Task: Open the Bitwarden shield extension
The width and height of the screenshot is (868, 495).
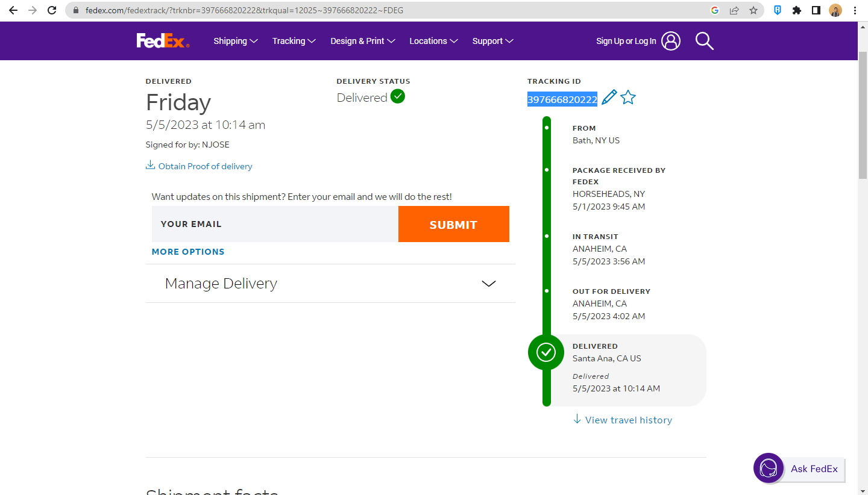Action: pos(778,10)
